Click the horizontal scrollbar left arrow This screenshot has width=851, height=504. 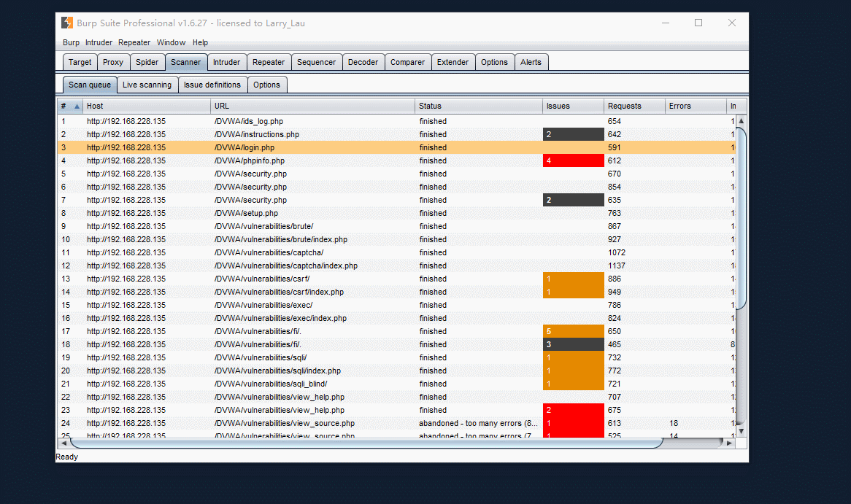coord(63,443)
